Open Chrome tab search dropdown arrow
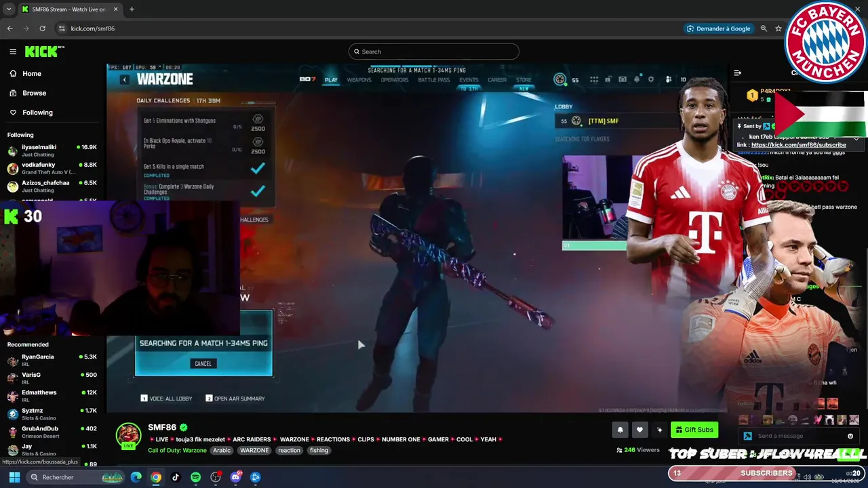 click(9, 9)
